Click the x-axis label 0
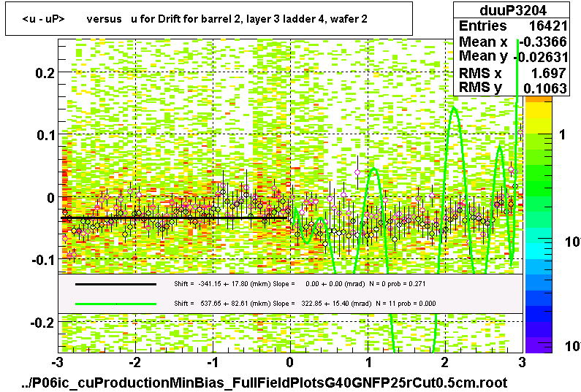 [x=290, y=362]
